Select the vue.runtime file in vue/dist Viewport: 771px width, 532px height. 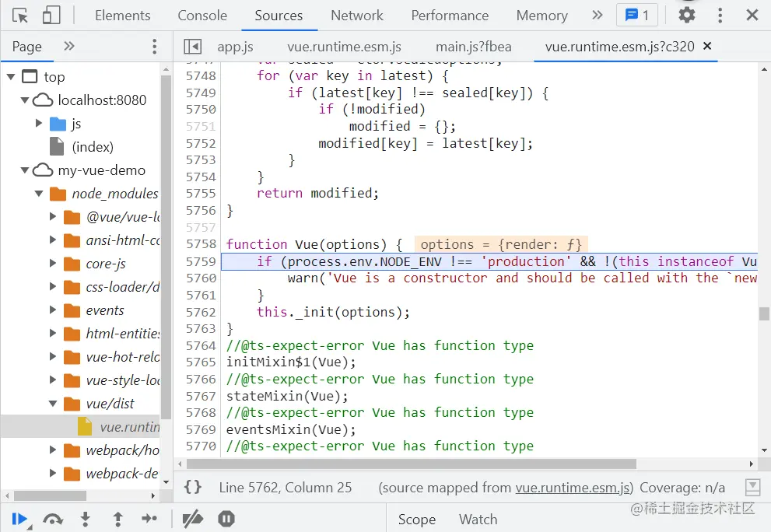pos(130,427)
